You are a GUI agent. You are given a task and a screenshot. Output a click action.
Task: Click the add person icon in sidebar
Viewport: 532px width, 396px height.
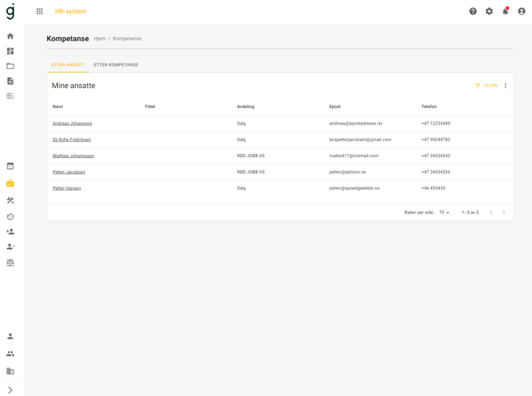coord(10,232)
